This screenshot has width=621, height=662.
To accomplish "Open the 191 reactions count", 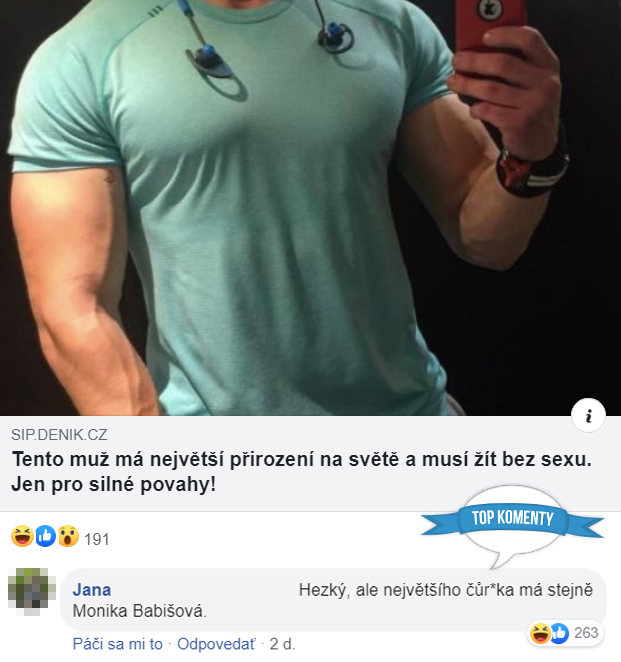I will [x=97, y=539].
